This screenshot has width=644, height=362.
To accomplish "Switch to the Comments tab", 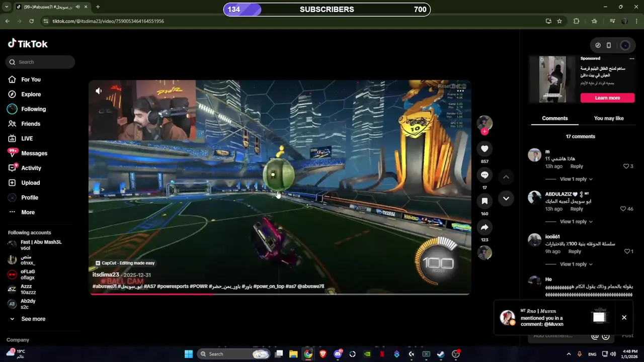I will tap(554, 119).
